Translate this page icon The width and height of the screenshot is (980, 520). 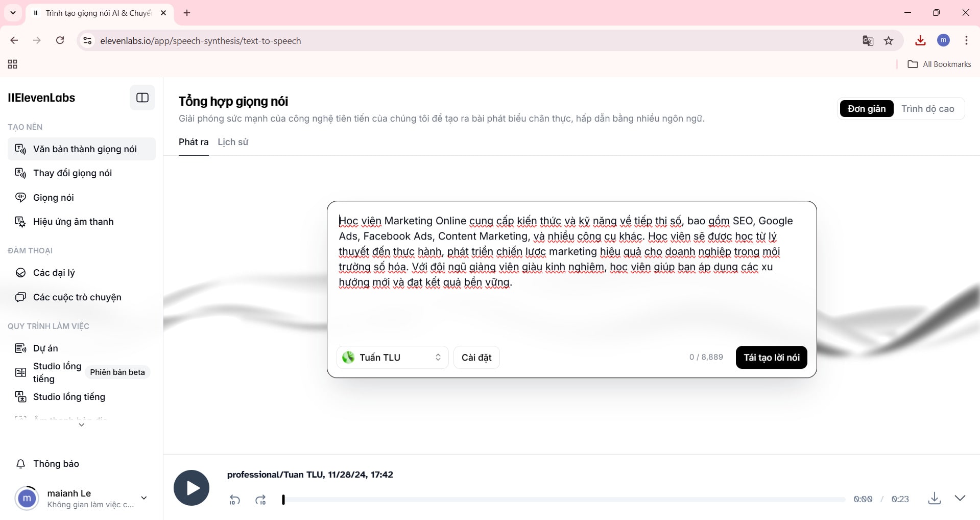(x=868, y=40)
